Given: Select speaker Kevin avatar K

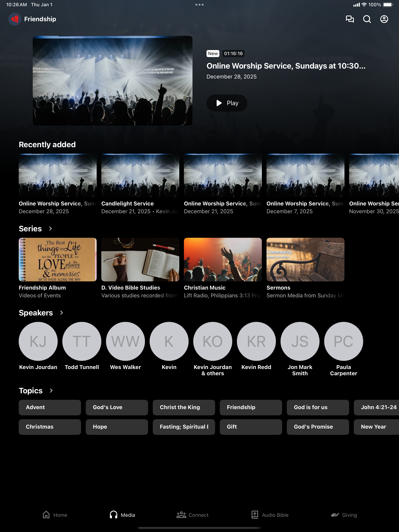Looking at the screenshot, I should [169, 341].
